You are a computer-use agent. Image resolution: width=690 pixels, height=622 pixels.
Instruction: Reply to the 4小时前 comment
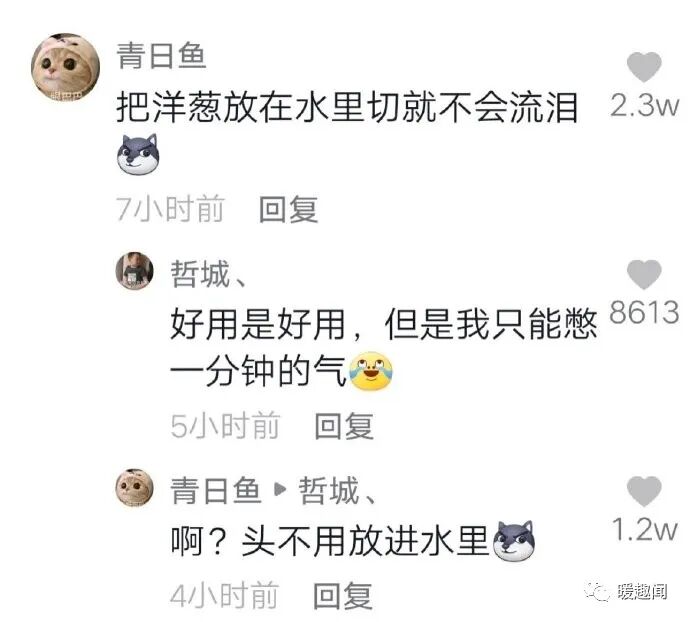tap(343, 596)
